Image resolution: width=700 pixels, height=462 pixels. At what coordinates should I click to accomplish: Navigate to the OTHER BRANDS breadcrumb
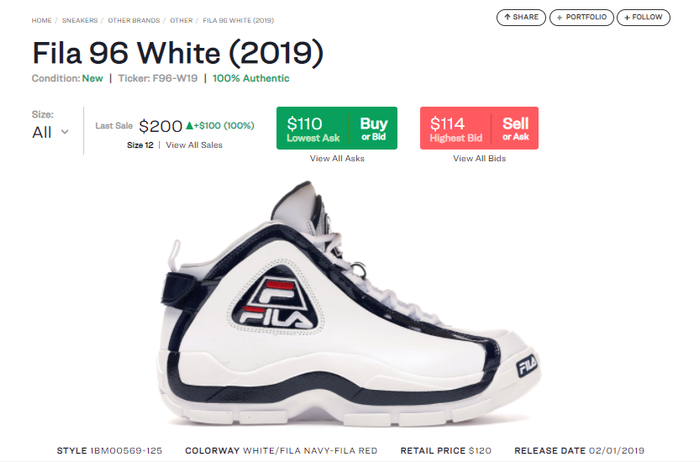[x=135, y=20]
